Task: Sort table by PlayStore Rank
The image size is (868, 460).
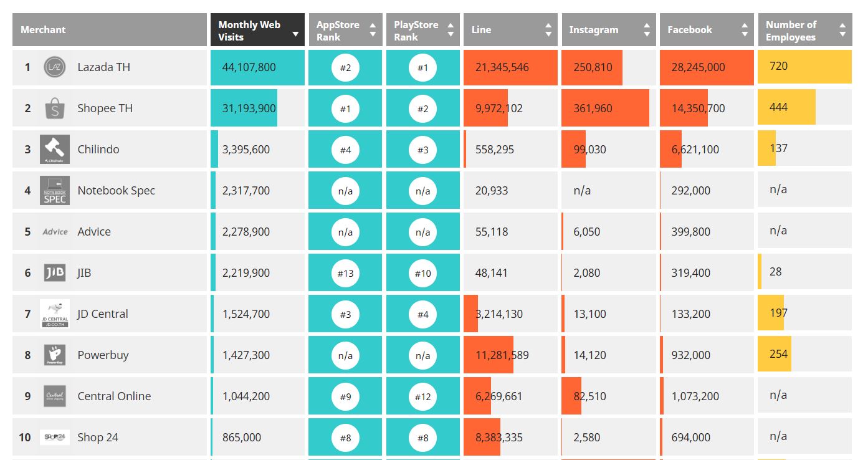Action: coord(422,31)
